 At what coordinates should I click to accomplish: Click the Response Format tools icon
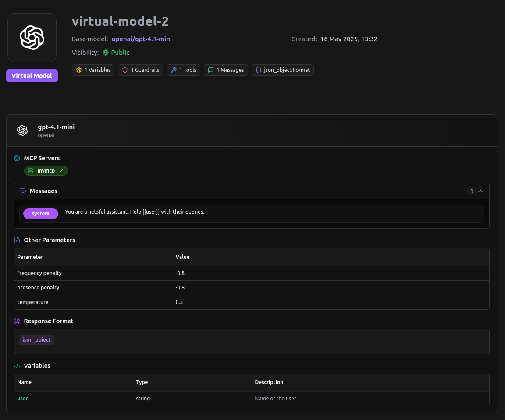pyautogui.click(x=18, y=321)
